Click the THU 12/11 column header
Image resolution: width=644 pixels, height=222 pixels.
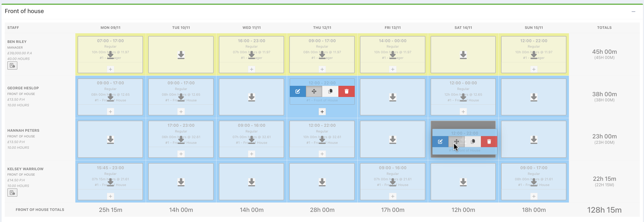pyautogui.click(x=322, y=28)
